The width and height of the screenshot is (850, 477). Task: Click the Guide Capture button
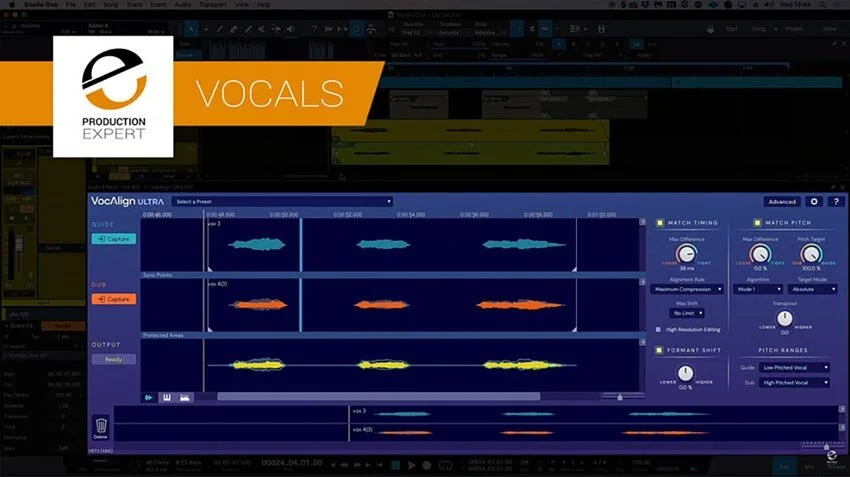(114, 239)
